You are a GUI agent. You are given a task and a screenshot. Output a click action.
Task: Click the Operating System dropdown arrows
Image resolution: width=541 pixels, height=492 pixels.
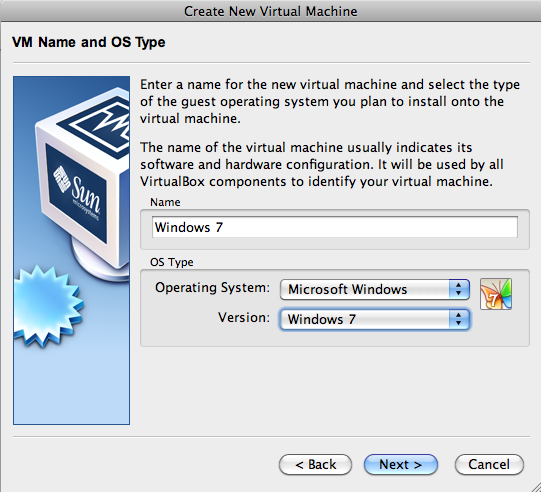pyautogui.click(x=459, y=289)
